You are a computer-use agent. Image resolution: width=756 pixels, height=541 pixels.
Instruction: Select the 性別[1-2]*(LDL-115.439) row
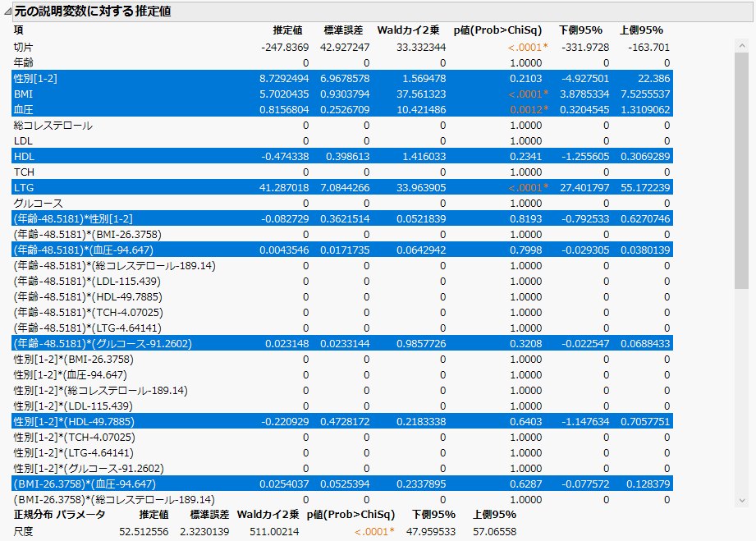tap(342, 406)
